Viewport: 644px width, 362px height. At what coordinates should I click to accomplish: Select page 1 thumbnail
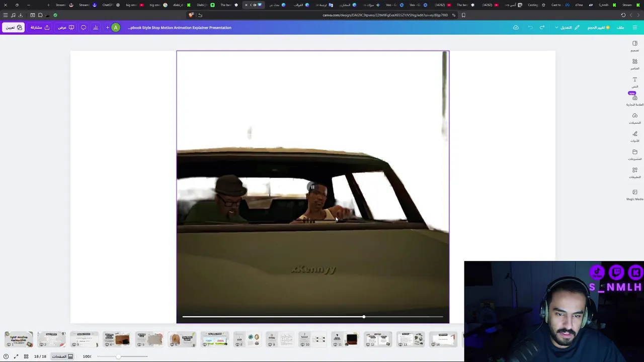click(x=19, y=339)
